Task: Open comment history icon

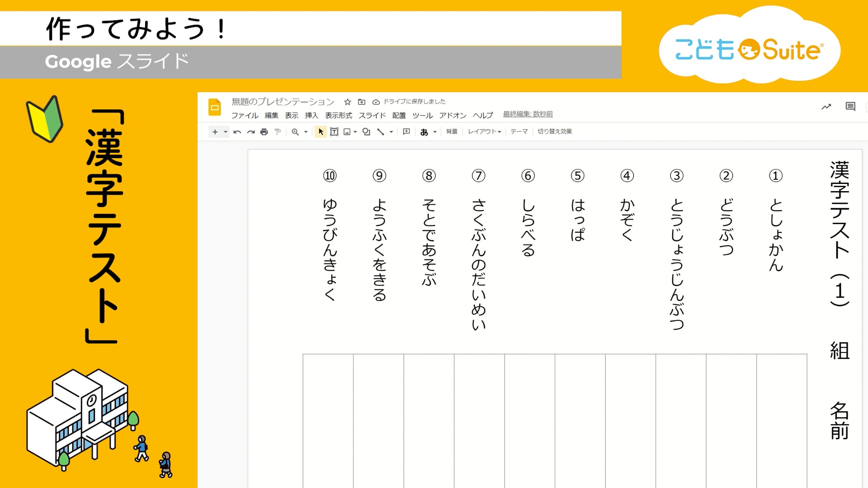Action: click(850, 107)
